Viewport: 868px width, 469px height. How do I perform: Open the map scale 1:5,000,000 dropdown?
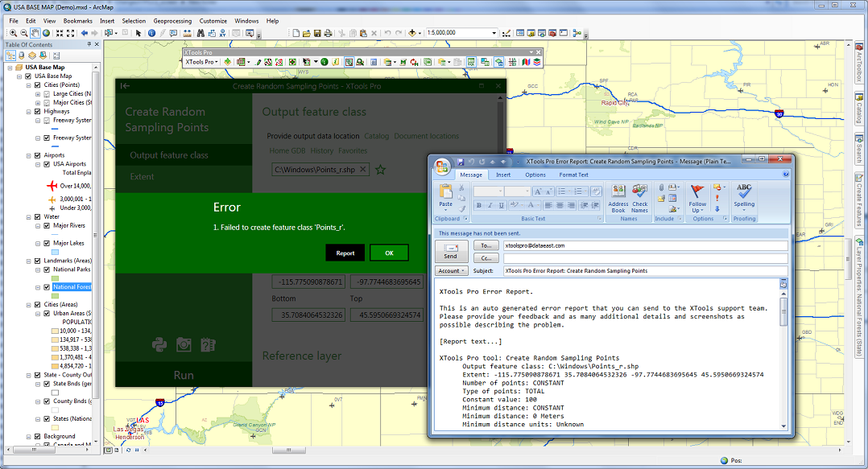494,33
